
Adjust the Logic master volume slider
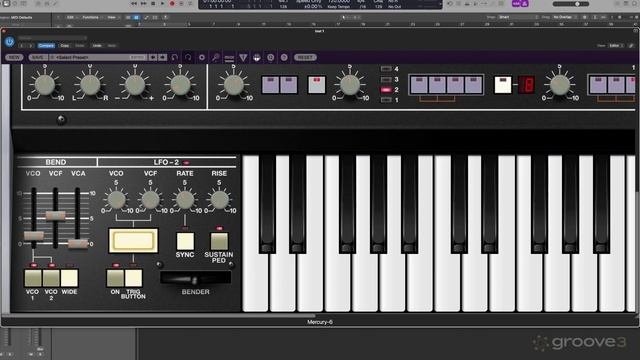tap(571, 4)
